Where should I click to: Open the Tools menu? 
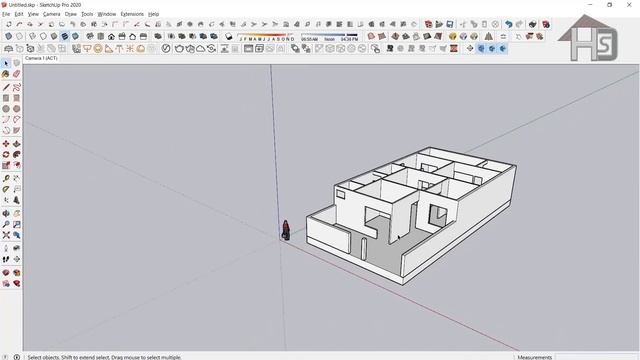pos(87,14)
